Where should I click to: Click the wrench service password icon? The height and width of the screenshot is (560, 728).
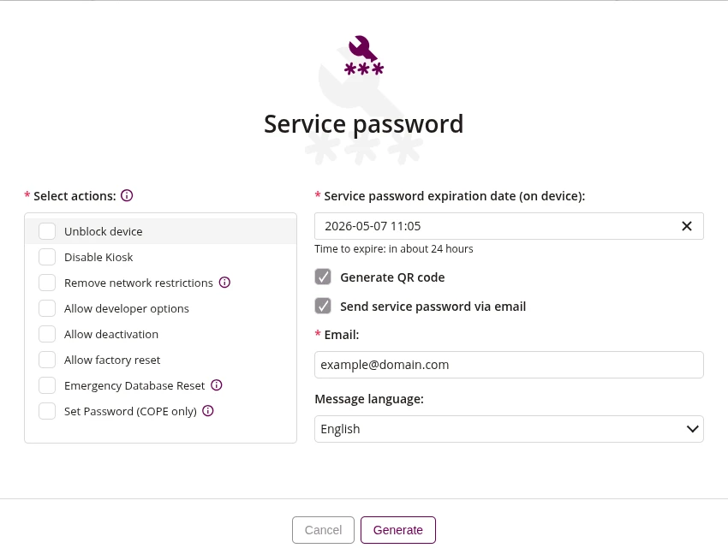[x=364, y=56]
